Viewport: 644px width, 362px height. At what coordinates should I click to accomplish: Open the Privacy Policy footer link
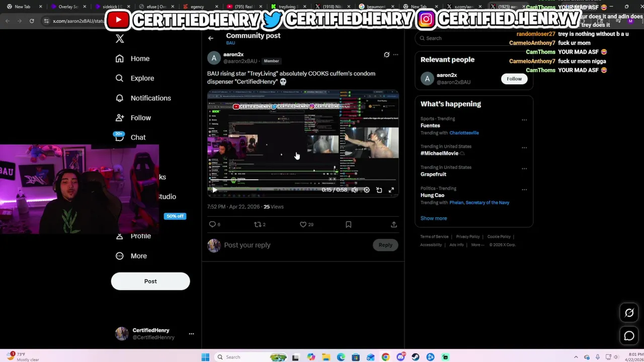coord(468,237)
